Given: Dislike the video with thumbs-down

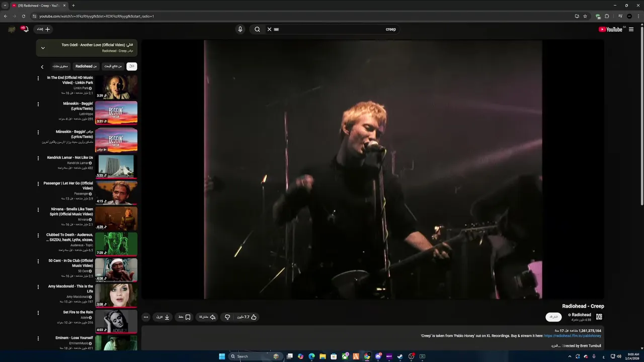Looking at the screenshot, I should [x=227, y=317].
